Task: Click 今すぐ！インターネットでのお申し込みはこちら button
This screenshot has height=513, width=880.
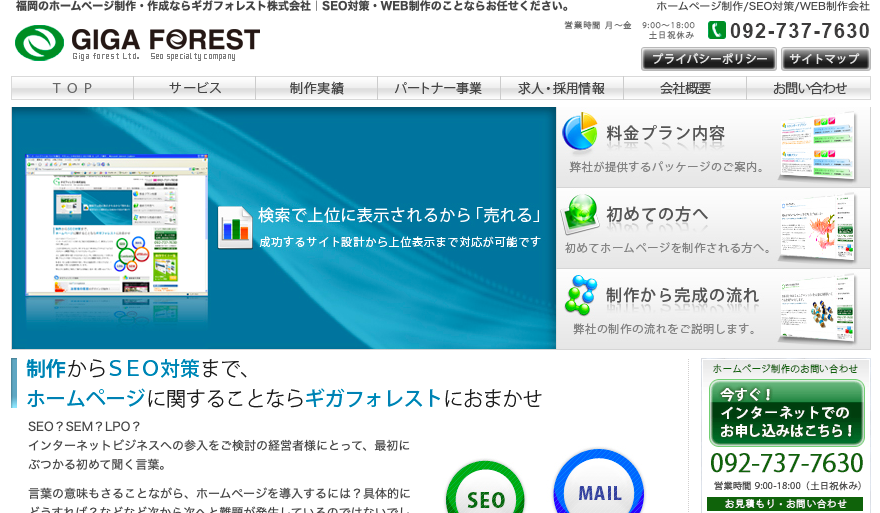Action: coord(786,413)
